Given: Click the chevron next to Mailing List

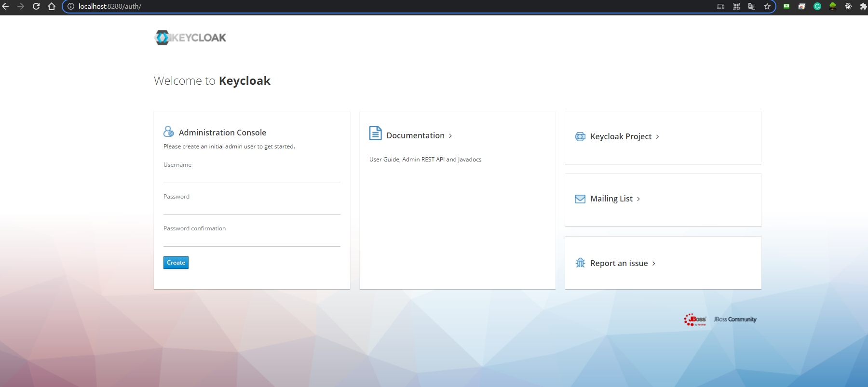Looking at the screenshot, I should click(x=638, y=199).
